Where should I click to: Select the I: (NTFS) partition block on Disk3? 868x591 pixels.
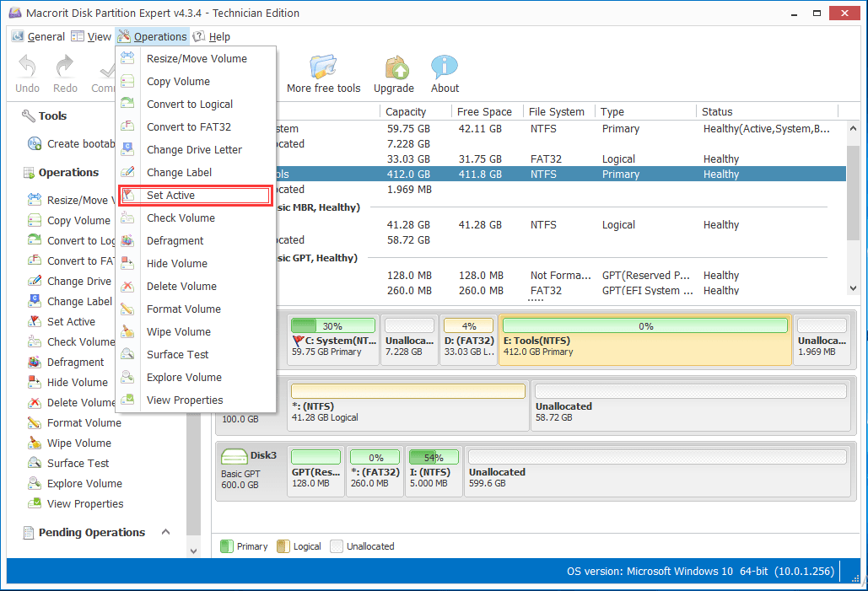coord(434,471)
